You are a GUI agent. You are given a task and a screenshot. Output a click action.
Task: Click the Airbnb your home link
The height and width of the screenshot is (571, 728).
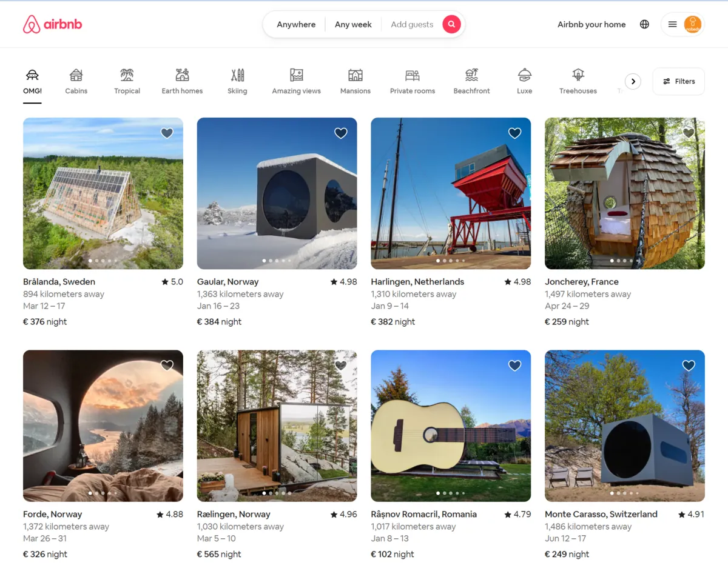click(591, 24)
